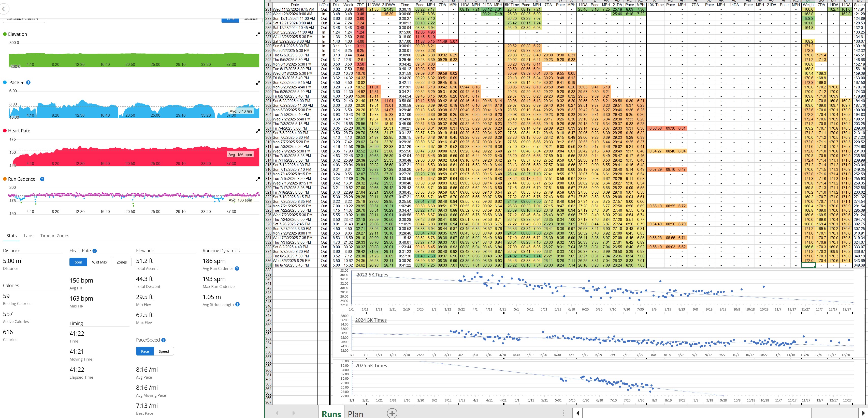Click the horizontal scrollbar left arrow in Excel
This screenshot has height=418, width=868.
(x=577, y=413)
